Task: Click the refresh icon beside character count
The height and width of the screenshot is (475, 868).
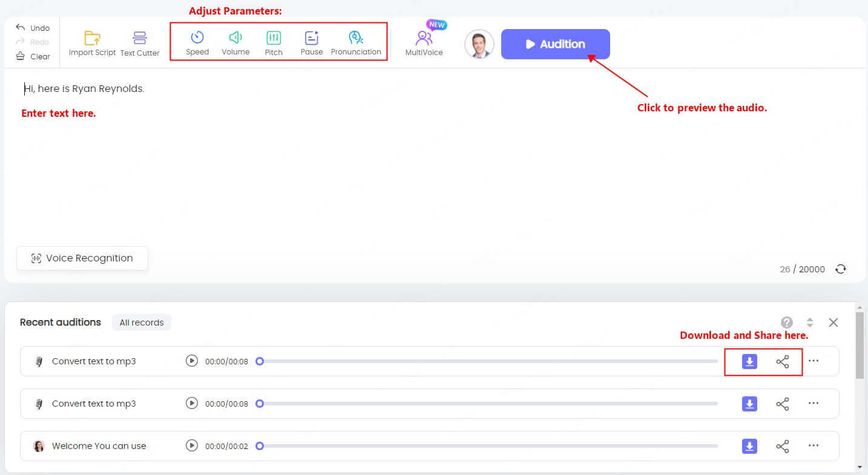Action: pos(841,269)
